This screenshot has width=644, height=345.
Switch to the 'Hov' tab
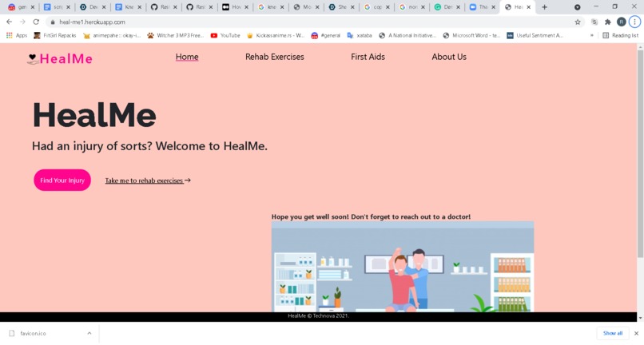coord(236,7)
